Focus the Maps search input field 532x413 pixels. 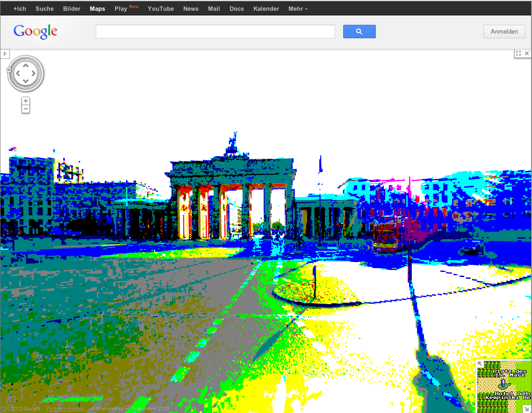point(216,31)
